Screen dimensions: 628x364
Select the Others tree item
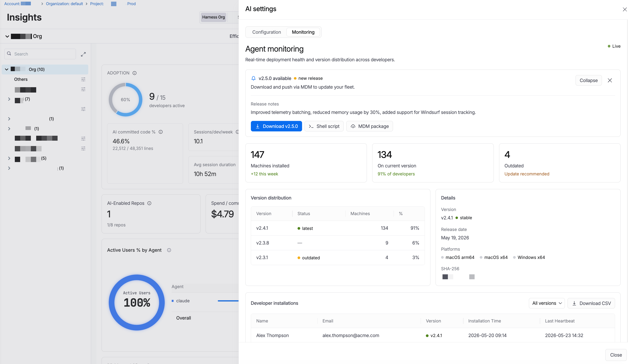[x=21, y=79]
